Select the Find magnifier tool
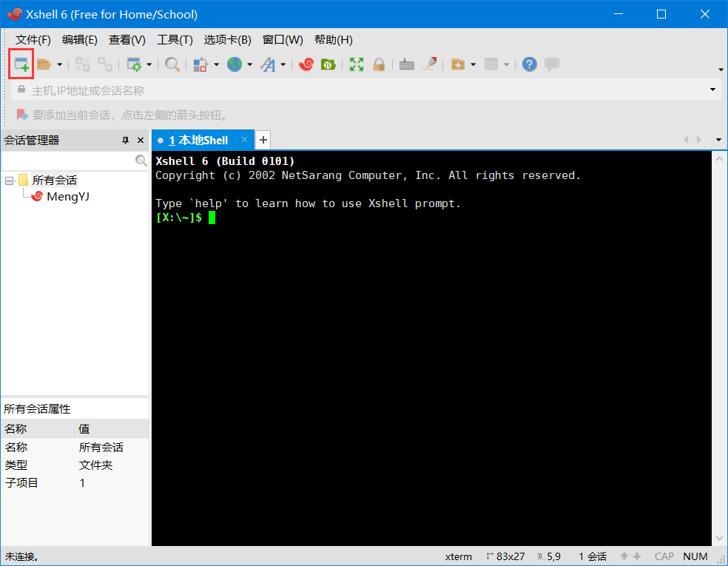The height and width of the screenshot is (566, 728). coord(172,64)
